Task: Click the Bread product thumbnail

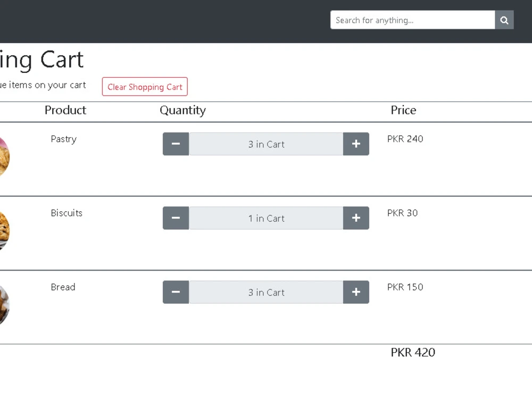Action: pyautogui.click(x=4, y=305)
